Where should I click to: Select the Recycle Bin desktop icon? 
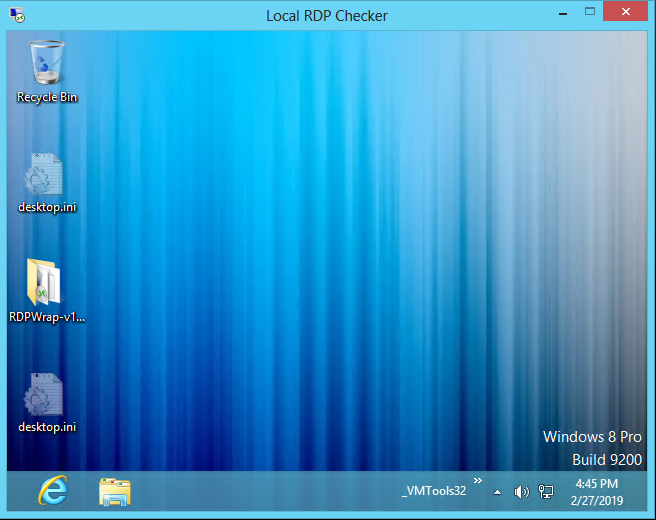pyautogui.click(x=46, y=63)
